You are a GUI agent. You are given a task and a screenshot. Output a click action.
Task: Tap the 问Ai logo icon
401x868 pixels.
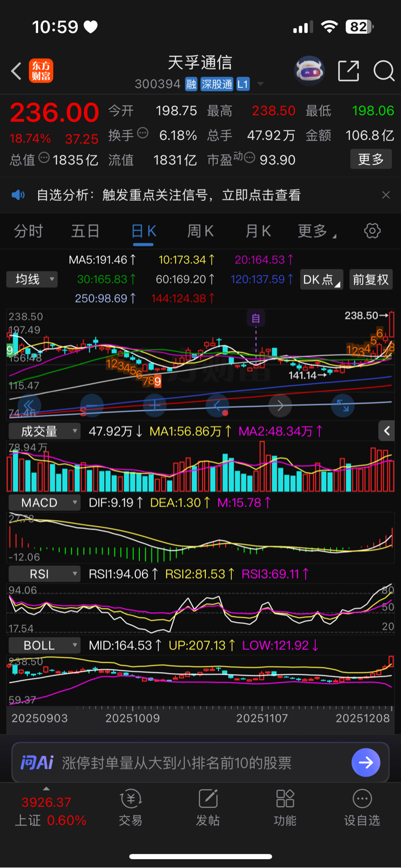[37, 763]
